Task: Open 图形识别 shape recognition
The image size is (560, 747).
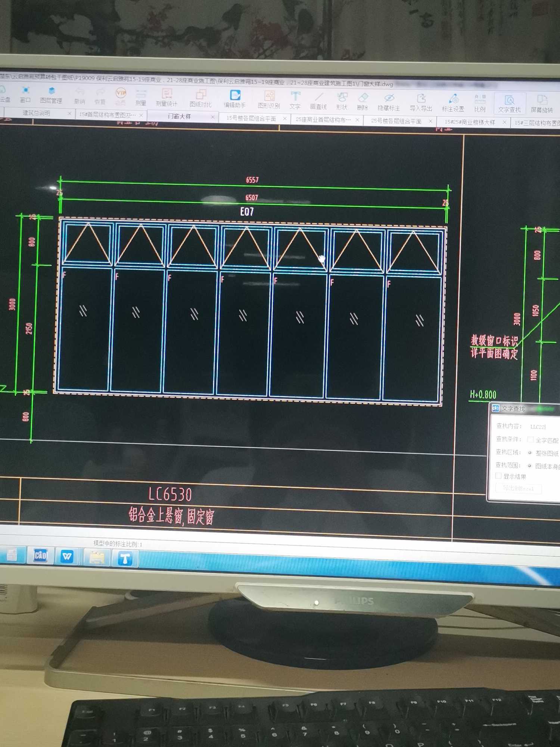Action: pyautogui.click(x=269, y=100)
